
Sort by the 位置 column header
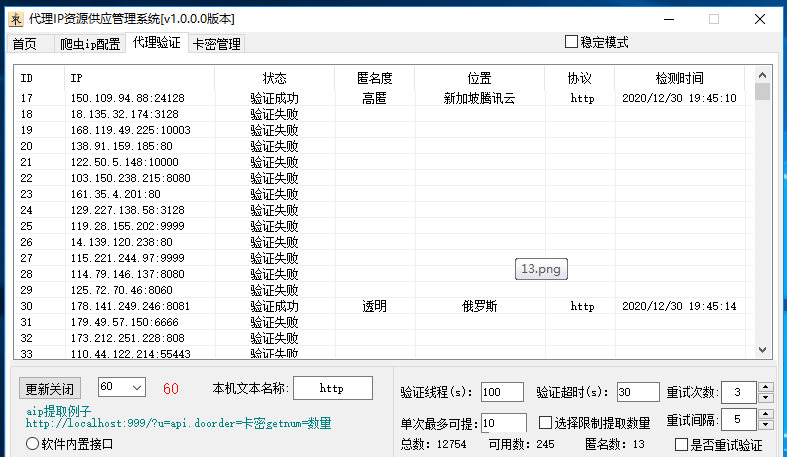479,78
